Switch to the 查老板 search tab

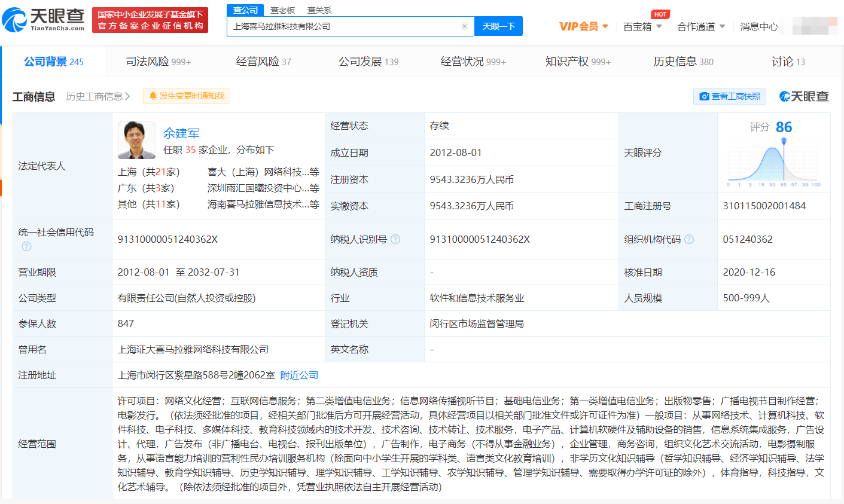[282, 10]
